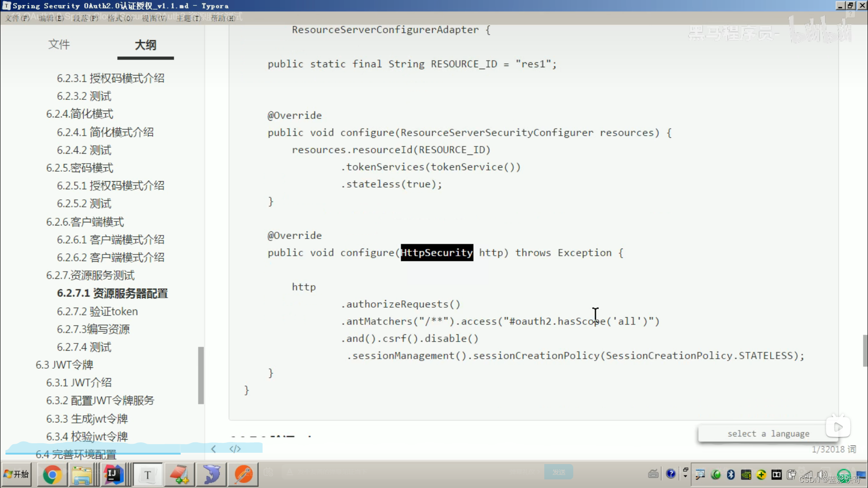Jump to heading 6.2.5.密码模式

(x=80, y=168)
